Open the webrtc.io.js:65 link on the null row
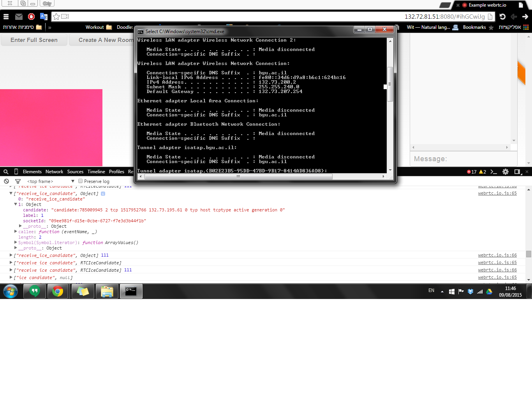The image size is (532, 415). coord(497,277)
